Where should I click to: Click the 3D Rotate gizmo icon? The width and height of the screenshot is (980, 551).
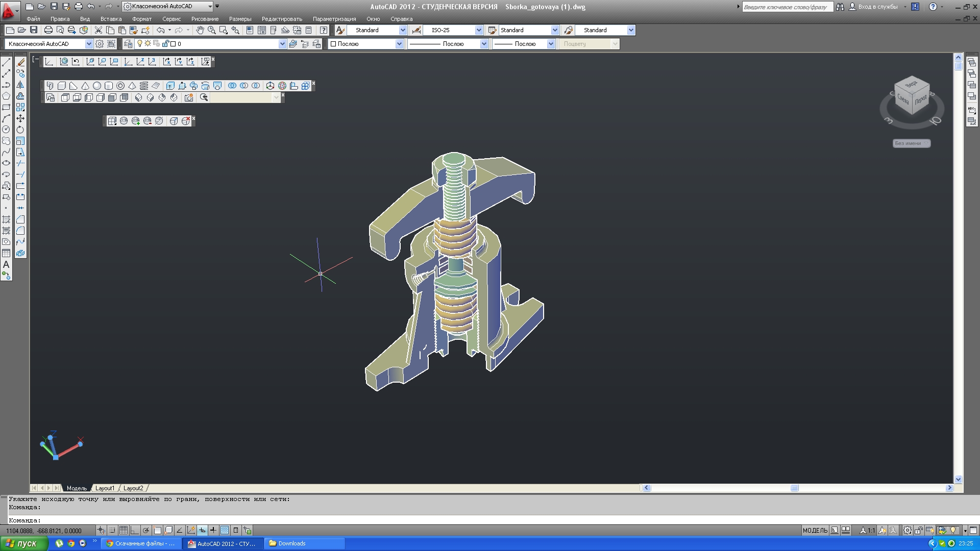tap(282, 86)
